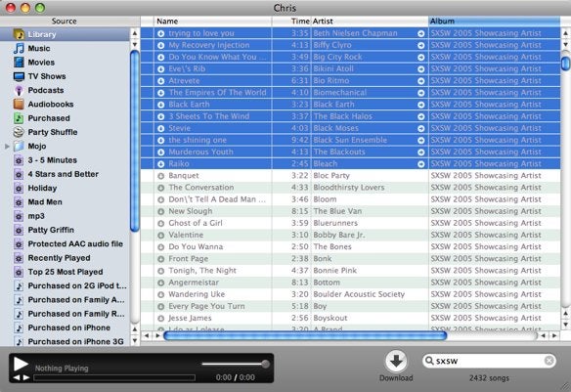Open Purchased on iPhone 3G playlist icon
The height and width of the screenshot is (392, 571).
click(19, 342)
